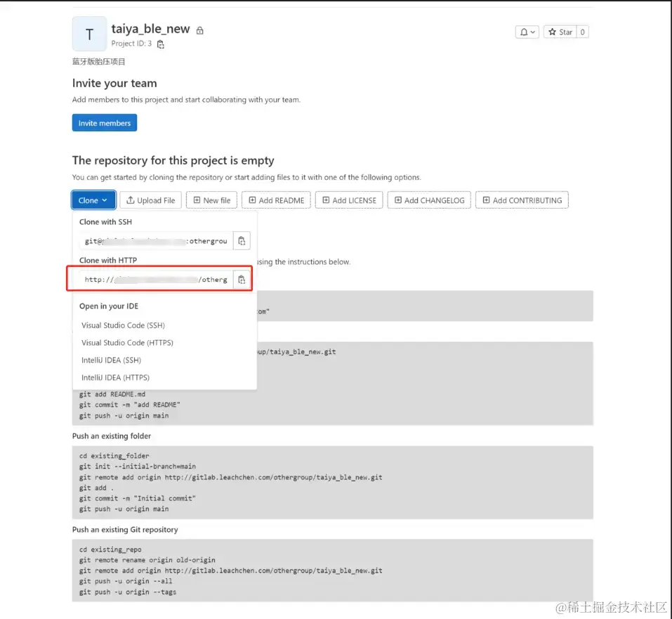The height and width of the screenshot is (619, 672).
Task: Click Add CHANGELOG
Action: (430, 200)
